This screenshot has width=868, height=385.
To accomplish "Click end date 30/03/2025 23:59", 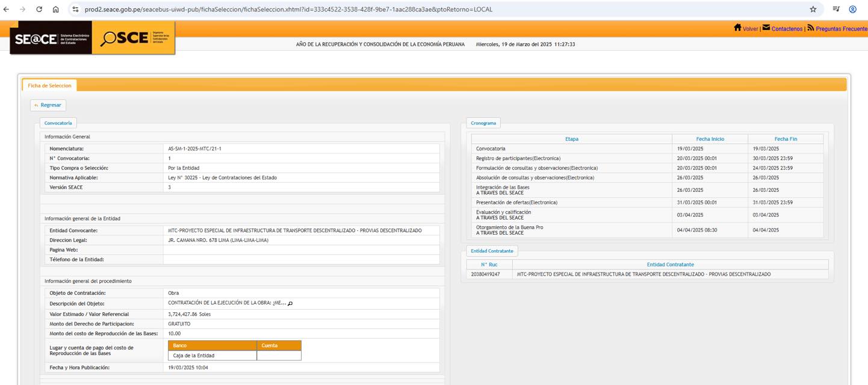I will click(772, 158).
